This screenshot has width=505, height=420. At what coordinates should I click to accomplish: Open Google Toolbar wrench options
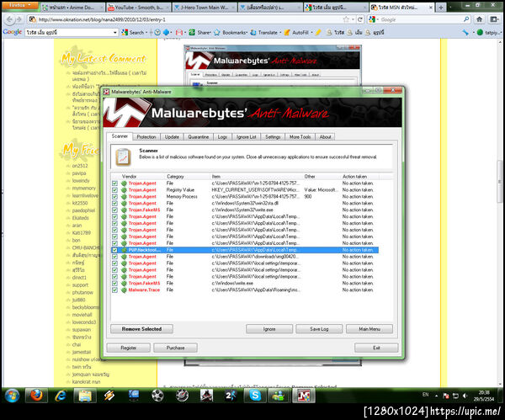[x=465, y=32]
